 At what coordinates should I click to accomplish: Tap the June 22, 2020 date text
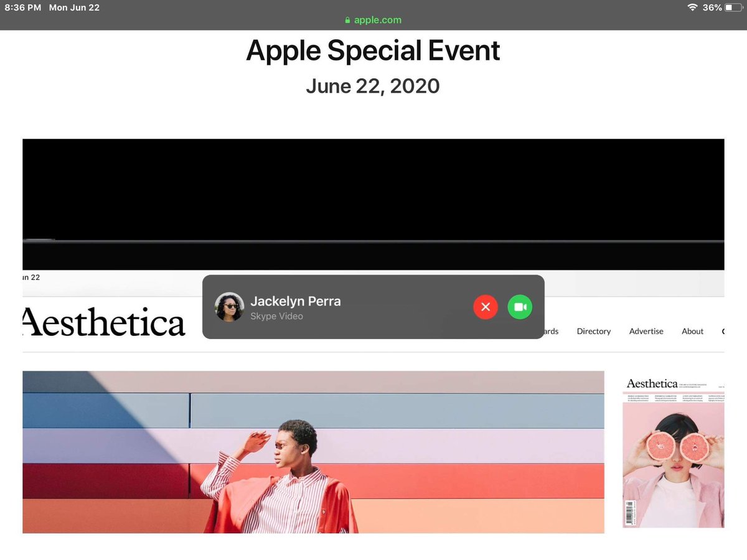[x=373, y=86]
